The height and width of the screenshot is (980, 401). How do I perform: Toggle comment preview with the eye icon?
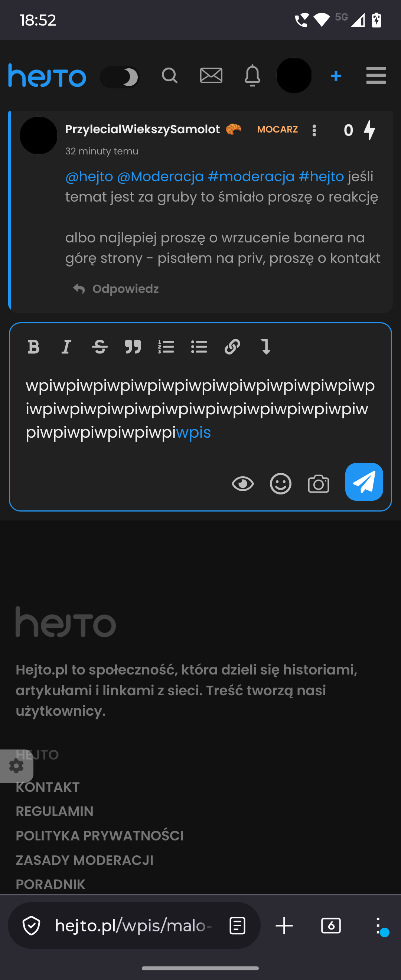point(243,484)
